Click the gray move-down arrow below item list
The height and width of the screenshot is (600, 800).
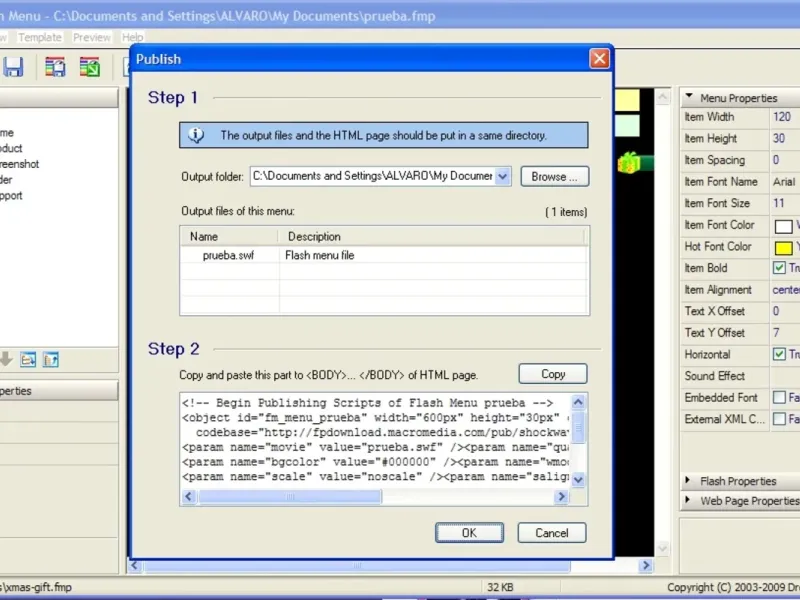coord(6,359)
